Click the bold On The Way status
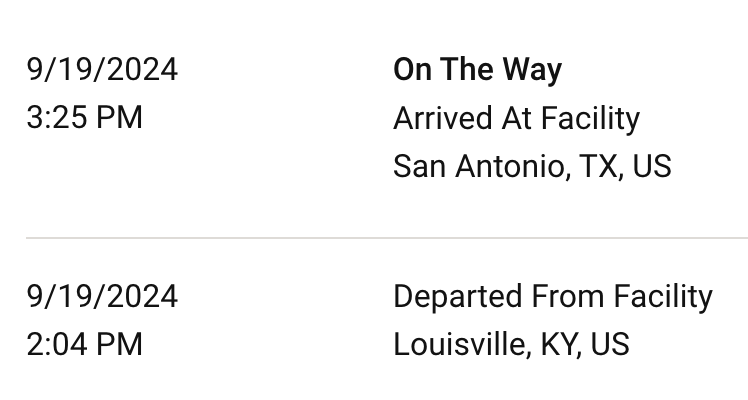The image size is (748, 400). pyautogui.click(x=477, y=70)
